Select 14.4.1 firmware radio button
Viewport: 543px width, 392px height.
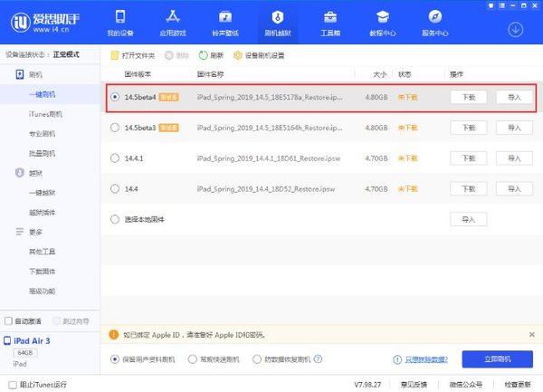(115, 158)
